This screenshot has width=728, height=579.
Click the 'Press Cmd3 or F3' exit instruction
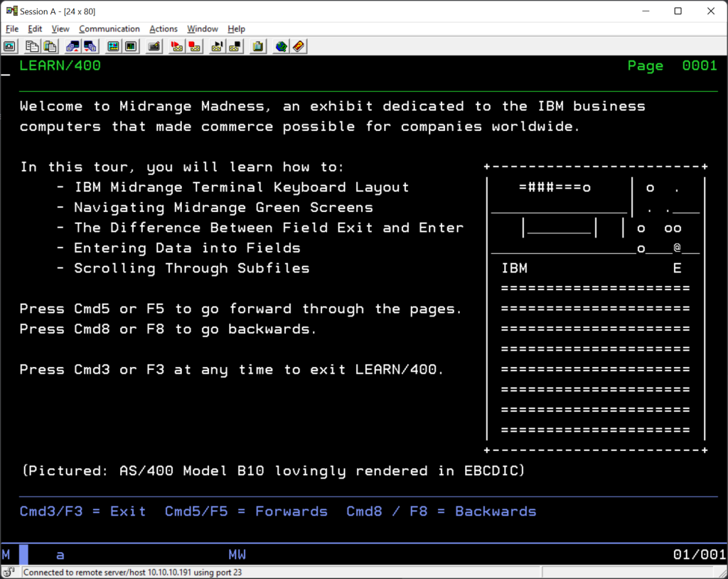(232, 369)
